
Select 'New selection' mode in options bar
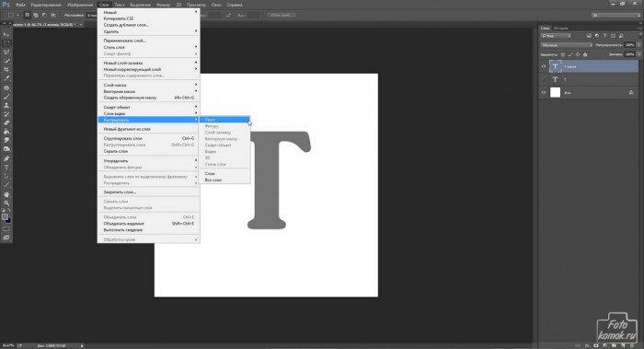(27, 16)
